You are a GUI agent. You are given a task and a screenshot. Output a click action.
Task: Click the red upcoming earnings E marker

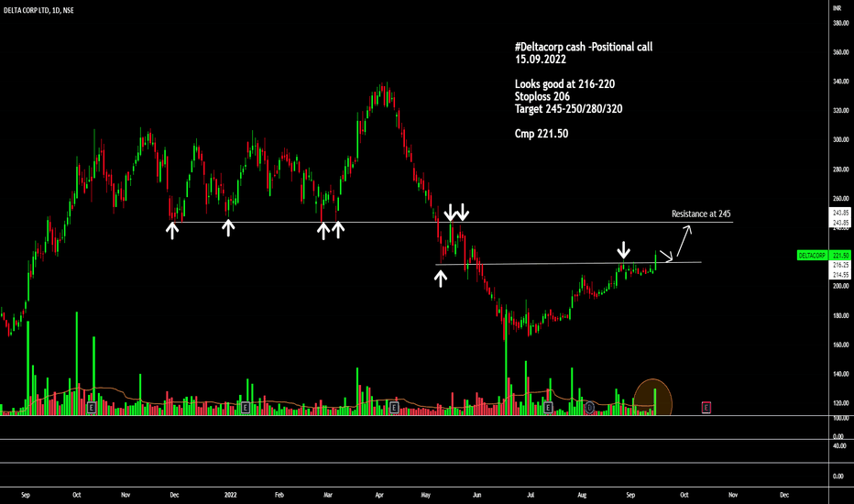click(706, 407)
